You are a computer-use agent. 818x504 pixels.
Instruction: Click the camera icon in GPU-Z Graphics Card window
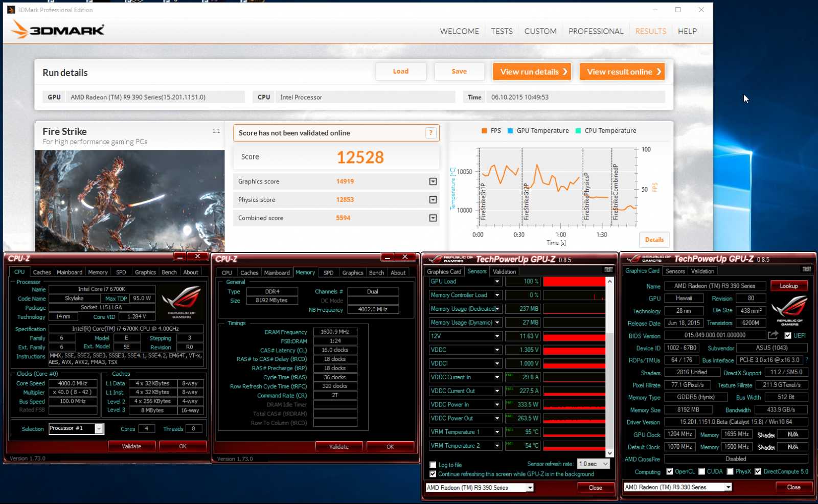(807, 269)
